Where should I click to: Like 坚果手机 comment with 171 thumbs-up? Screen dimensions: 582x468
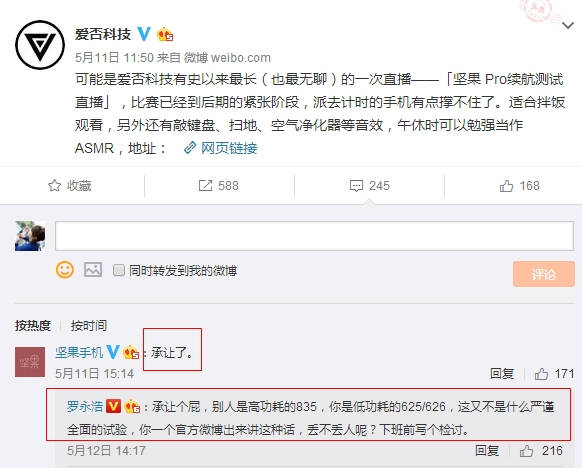pyautogui.click(x=541, y=374)
